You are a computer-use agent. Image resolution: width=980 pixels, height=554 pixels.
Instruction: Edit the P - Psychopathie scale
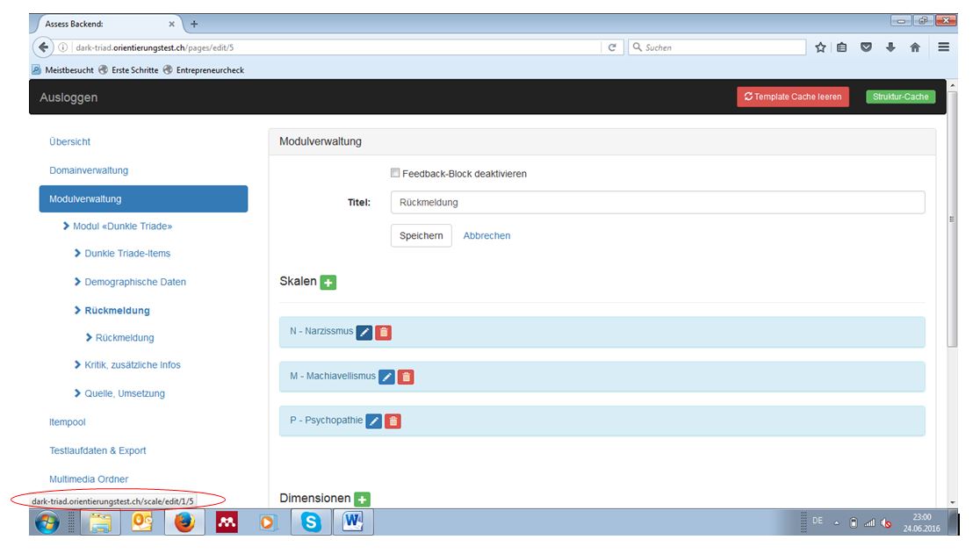click(x=374, y=421)
